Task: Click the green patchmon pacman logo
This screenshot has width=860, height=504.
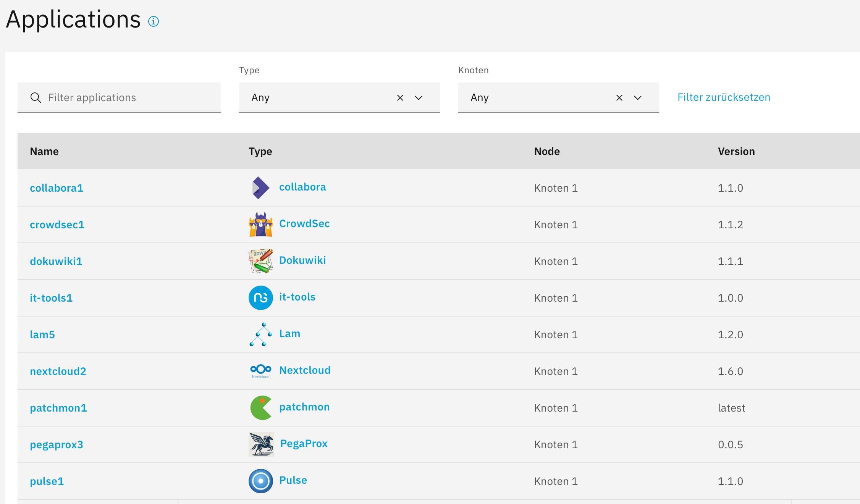Action: (260, 408)
